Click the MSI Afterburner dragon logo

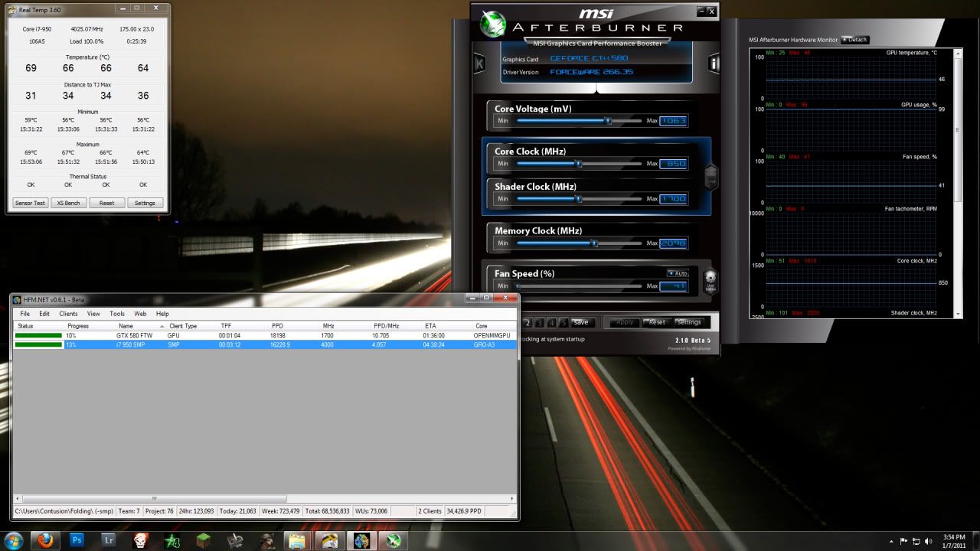pyautogui.click(x=494, y=23)
